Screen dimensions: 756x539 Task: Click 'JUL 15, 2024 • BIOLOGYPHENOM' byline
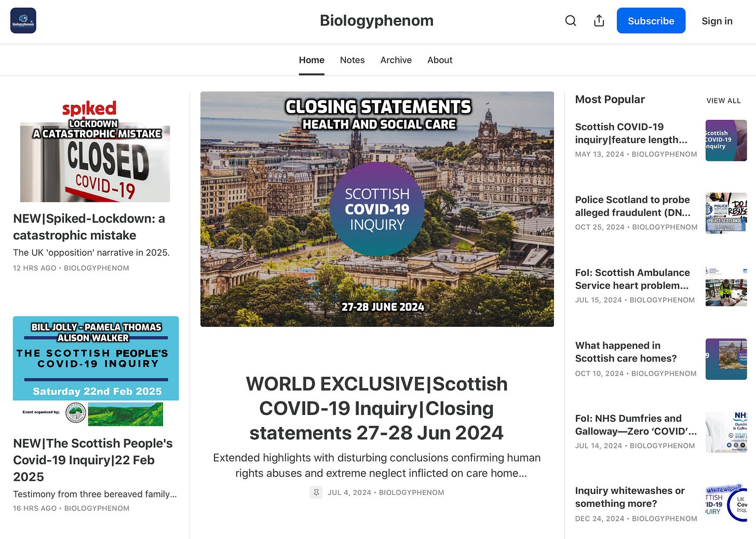[635, 300]
